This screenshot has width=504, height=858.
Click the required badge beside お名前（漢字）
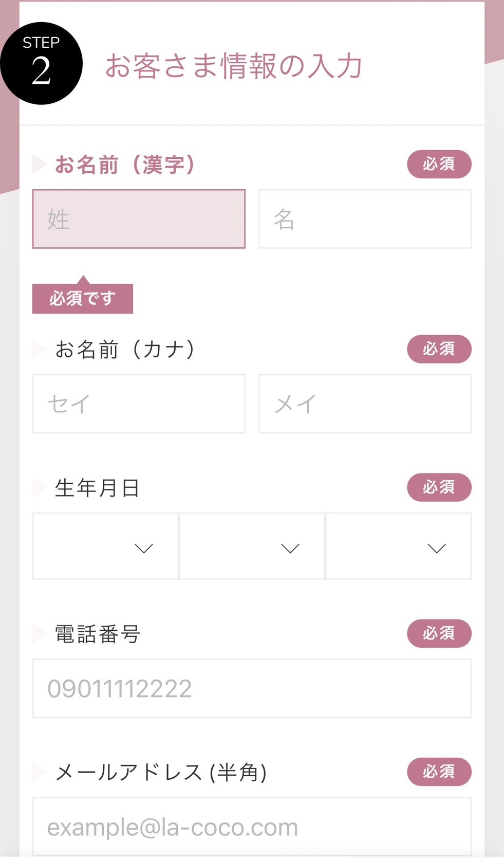point(439,165)
